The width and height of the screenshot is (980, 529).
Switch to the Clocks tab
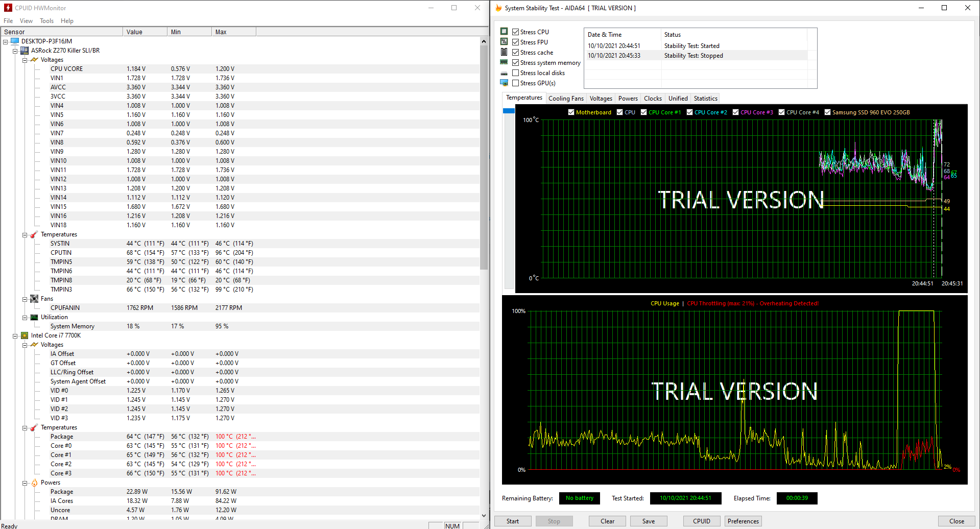(x=653, y=99)
